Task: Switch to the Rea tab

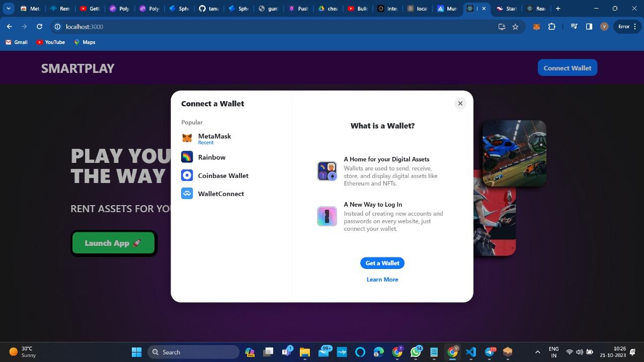Action: click(x=535, y=9)
